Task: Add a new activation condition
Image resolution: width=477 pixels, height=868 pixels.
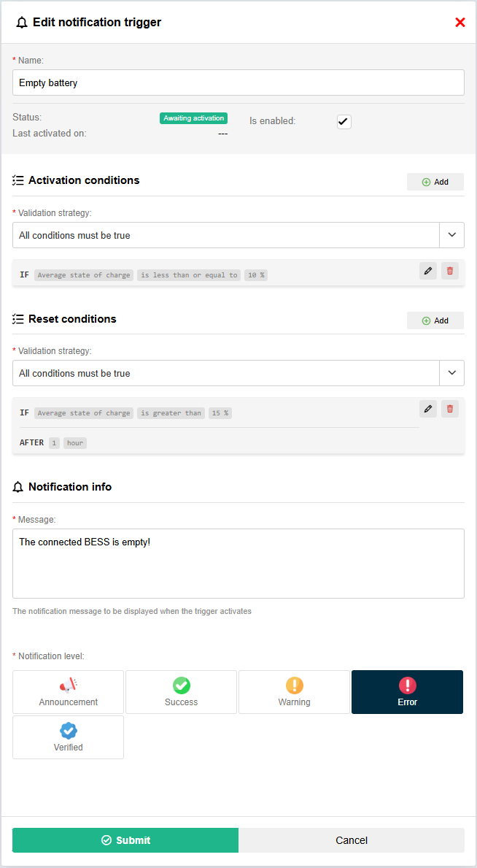Action: pyautogui.click(x=435, y=182)
